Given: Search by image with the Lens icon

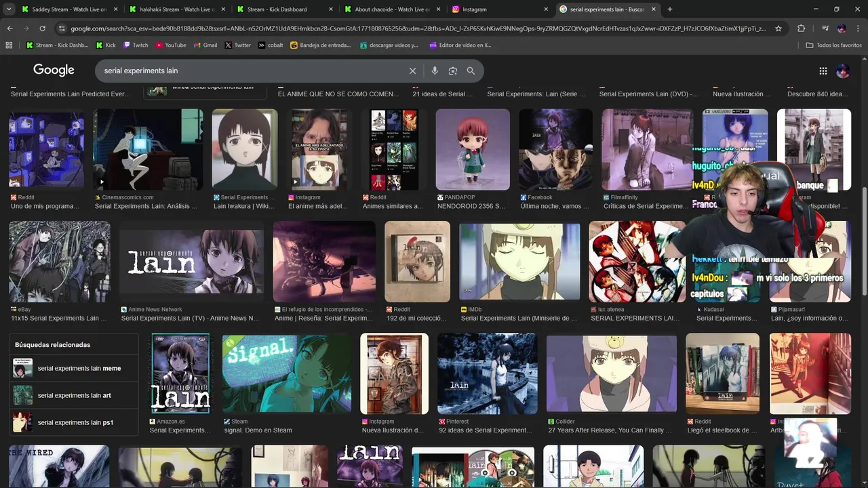Looking at the screenshot, I should tap(453, 70).
